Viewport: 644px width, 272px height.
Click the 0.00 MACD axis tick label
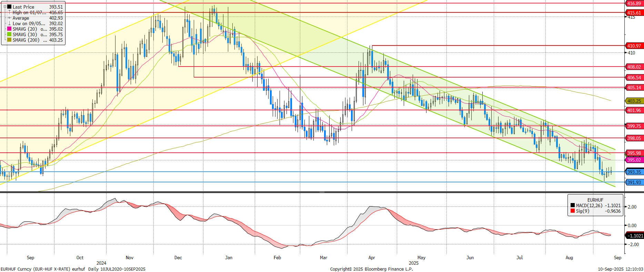point(632,225)
